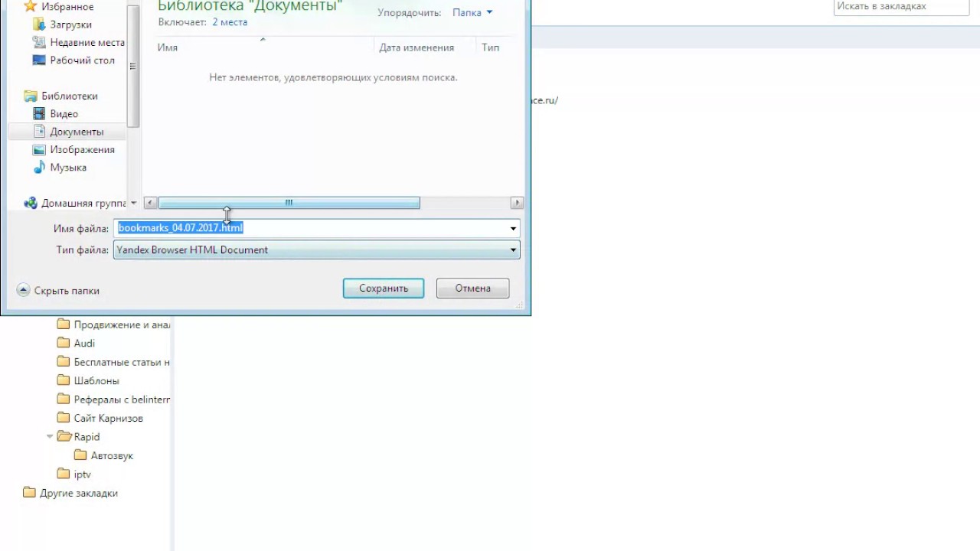Open the Тип файла combo box

coord(316,249)
